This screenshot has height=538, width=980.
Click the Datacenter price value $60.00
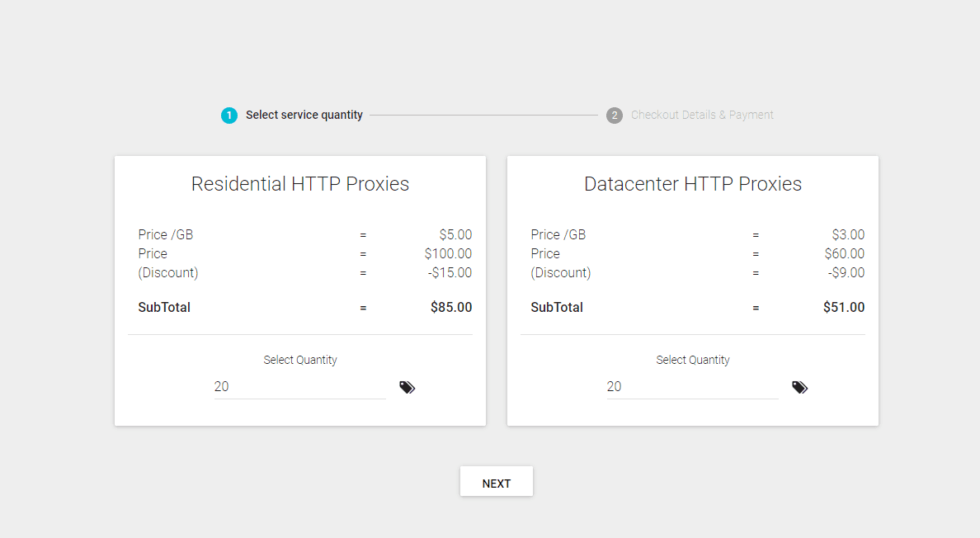pos(845,253)
